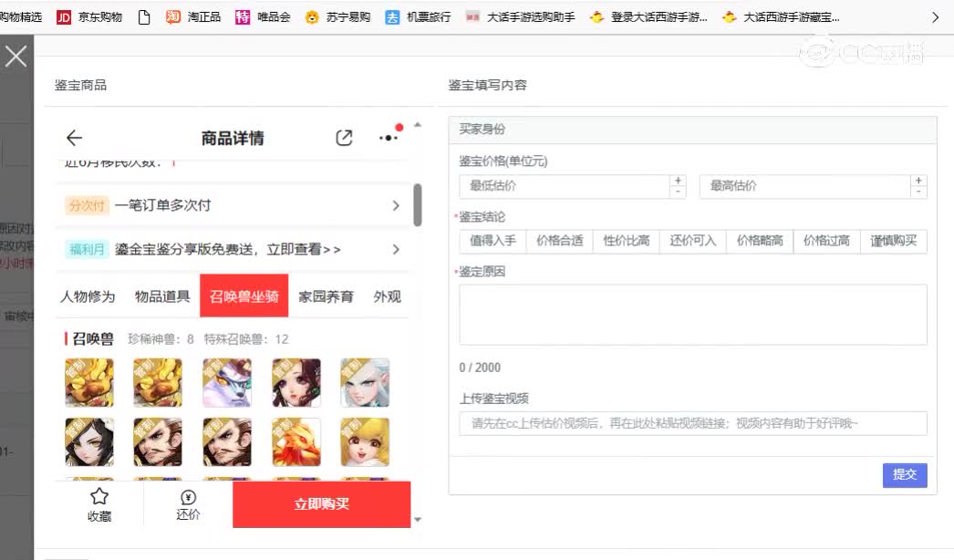Open the three-dot more options menu
The image size is (954, 560).
tap(389, 139)
